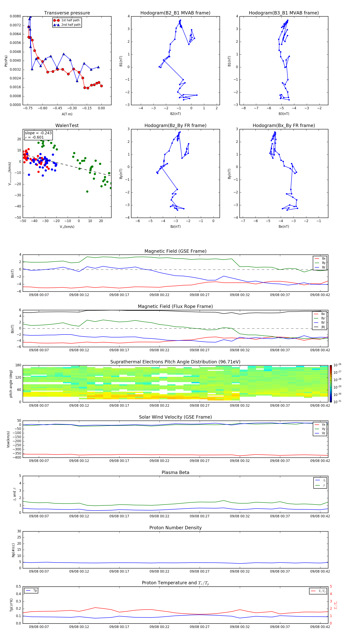Click the 'WalenTest' plot title
The image size is (351, 644).
click(67, 125)
